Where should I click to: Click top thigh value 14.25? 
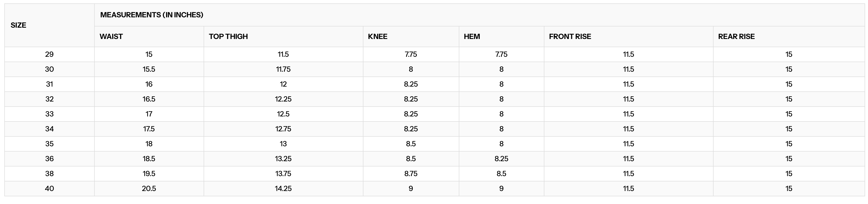point(283,189)
